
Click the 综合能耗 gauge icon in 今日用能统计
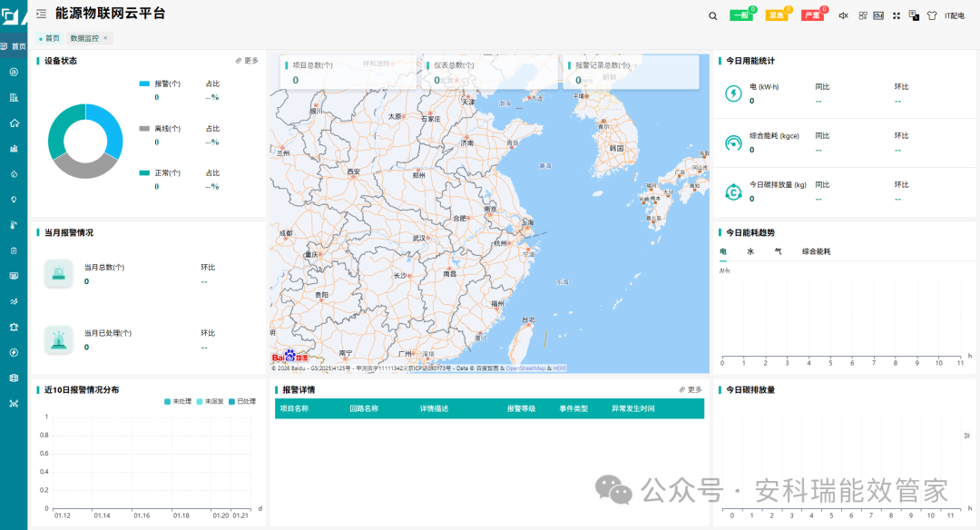tap(733, 143)
